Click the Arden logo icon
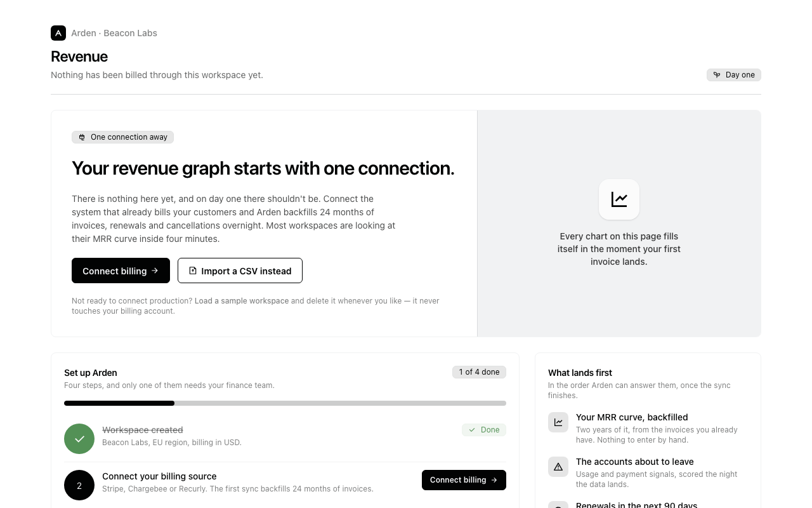Image resolution: width=812 pixels, height=508 pixels. (58, 33)
